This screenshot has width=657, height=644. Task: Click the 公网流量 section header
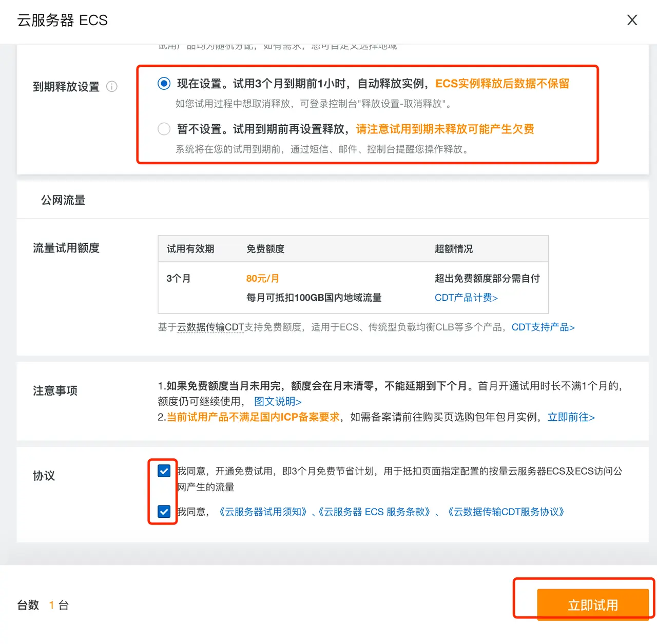pos(63,200)
